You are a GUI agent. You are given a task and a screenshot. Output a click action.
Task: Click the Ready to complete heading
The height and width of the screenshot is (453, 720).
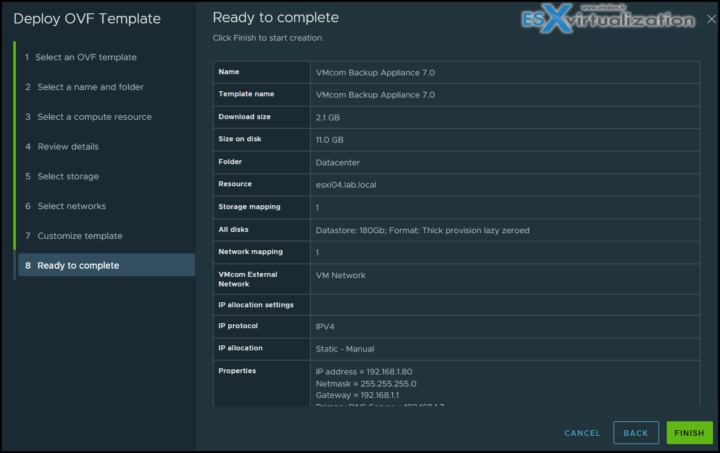click(276, 17)
